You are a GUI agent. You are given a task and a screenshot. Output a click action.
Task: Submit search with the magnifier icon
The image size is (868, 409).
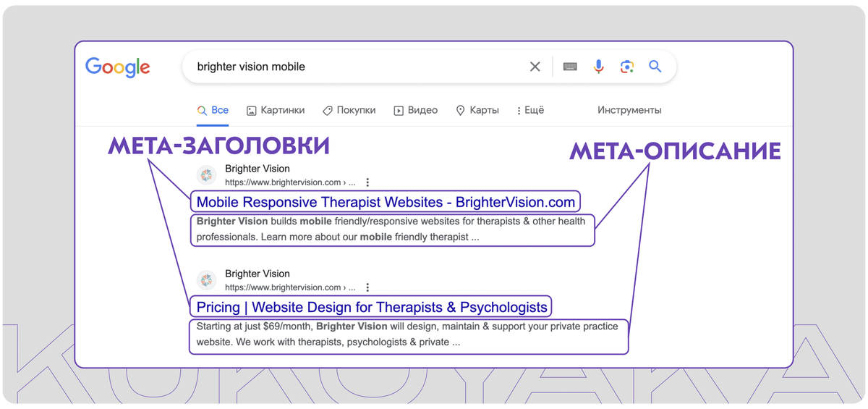pyautogui.click(x=655, y=67)
